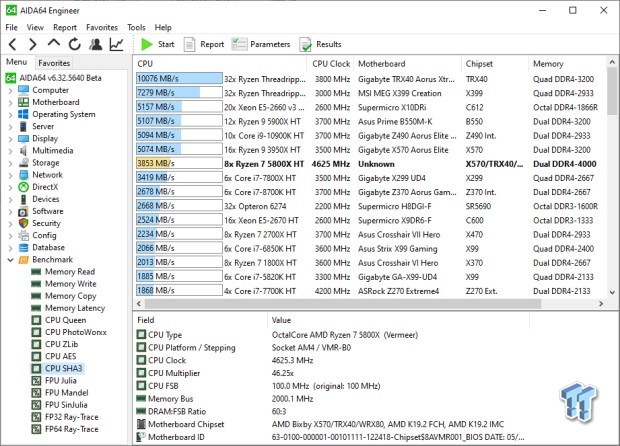Click the vertical scrollbar down arrow
Screen dimensions: 620x446
(612, 293)
